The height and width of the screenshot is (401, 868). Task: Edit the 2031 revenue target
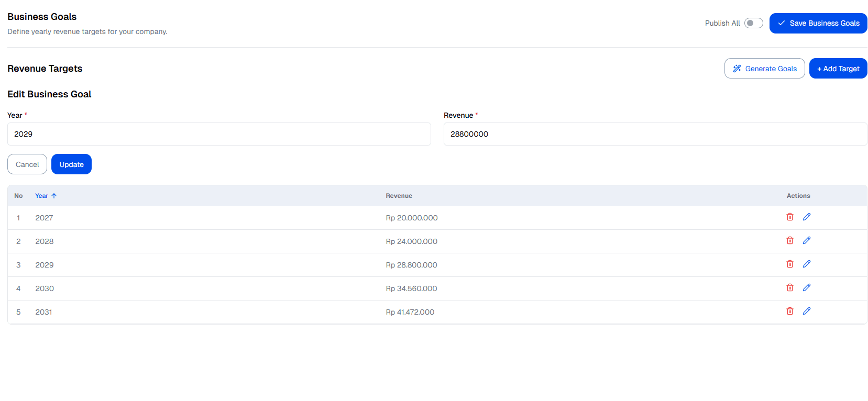click(x=806, y=311)
